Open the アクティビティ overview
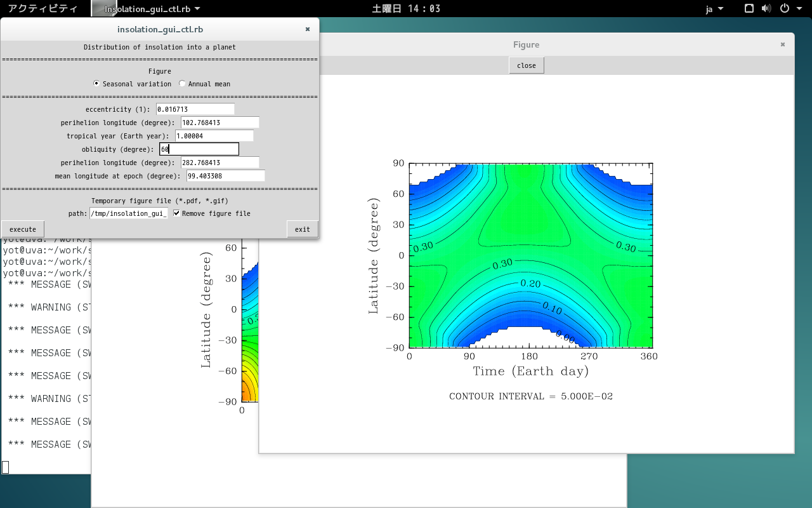The image size is (812, 508). (x=43, y=9)
